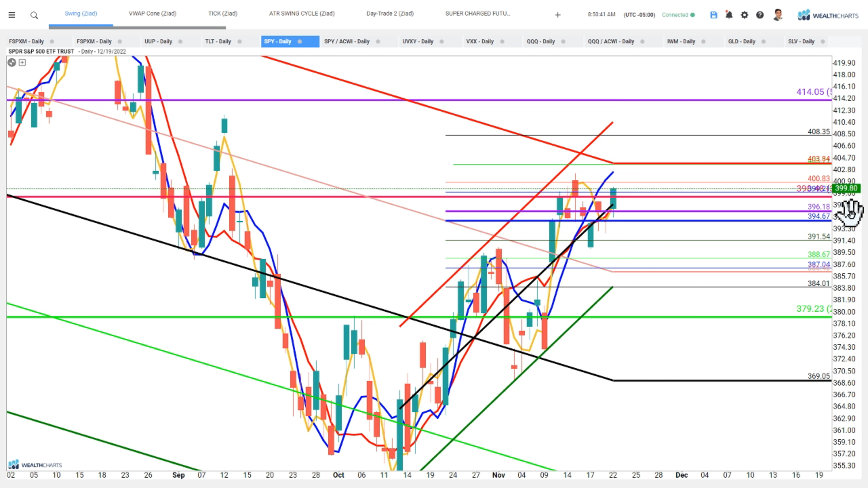868x488 pixels.
Task: Click the dot on SLV - Daily tab
Action: [823, 42]
